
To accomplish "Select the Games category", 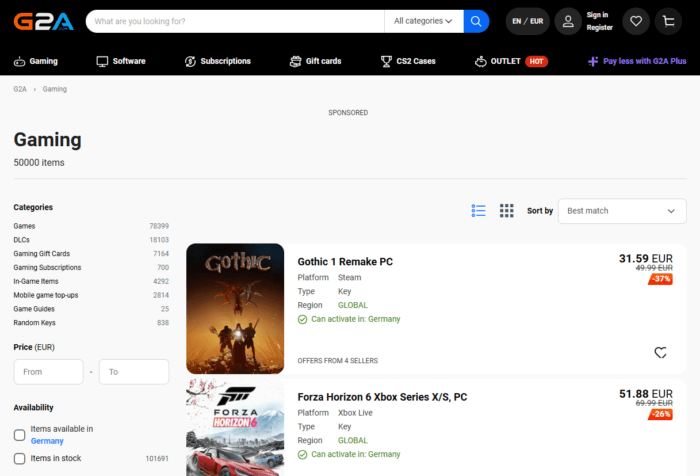I will (x=24, y=226).
